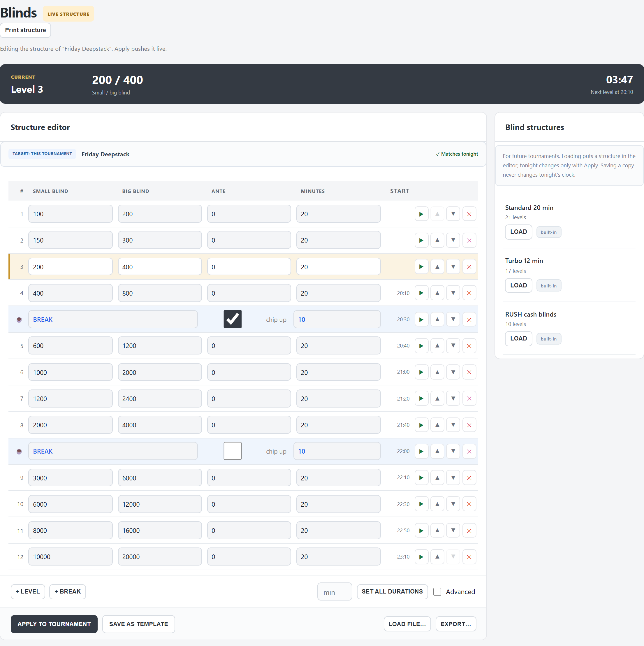Move the 20:30 break row up
The image size is (644, 646).
click(x=437, y=319)
